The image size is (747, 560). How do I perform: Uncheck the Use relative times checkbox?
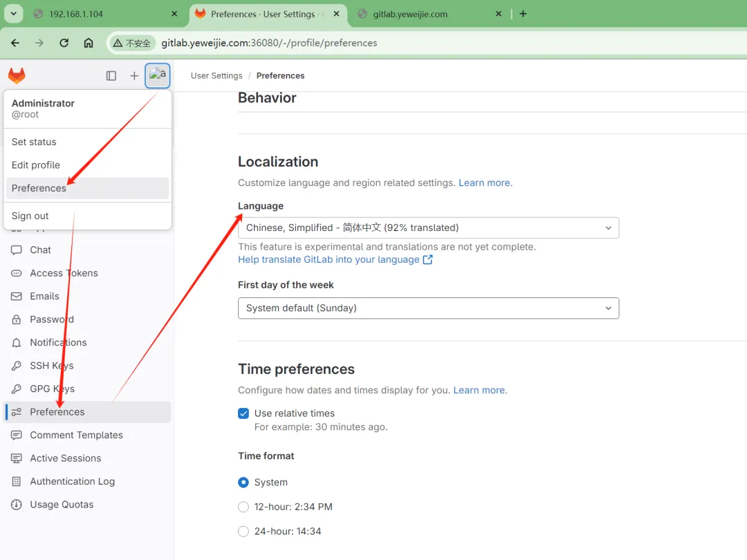[243, 413]
